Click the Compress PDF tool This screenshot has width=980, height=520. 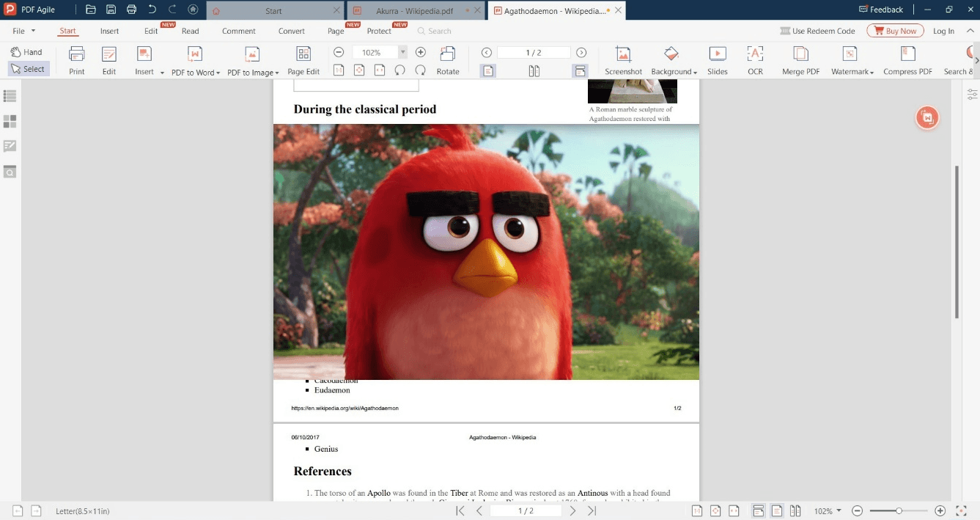click(x=907, y=60)
